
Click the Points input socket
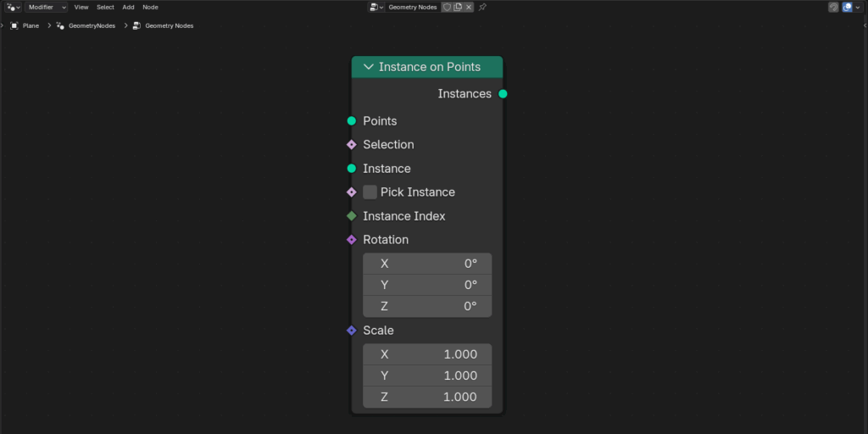pos(352,120)
